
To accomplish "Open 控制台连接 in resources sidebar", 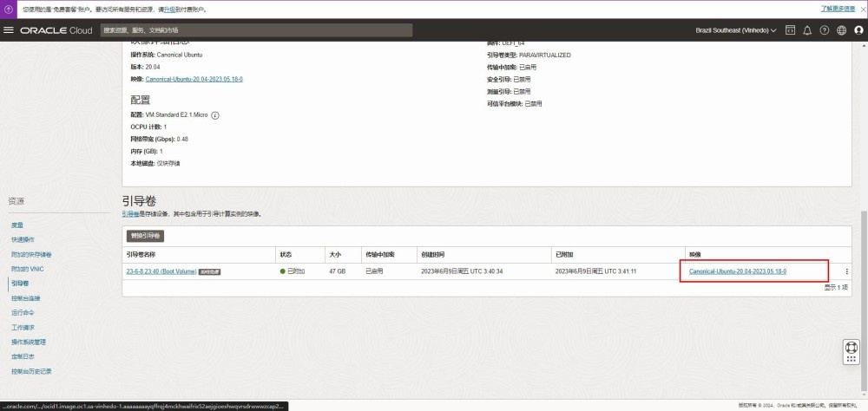I will pos(26,298).
